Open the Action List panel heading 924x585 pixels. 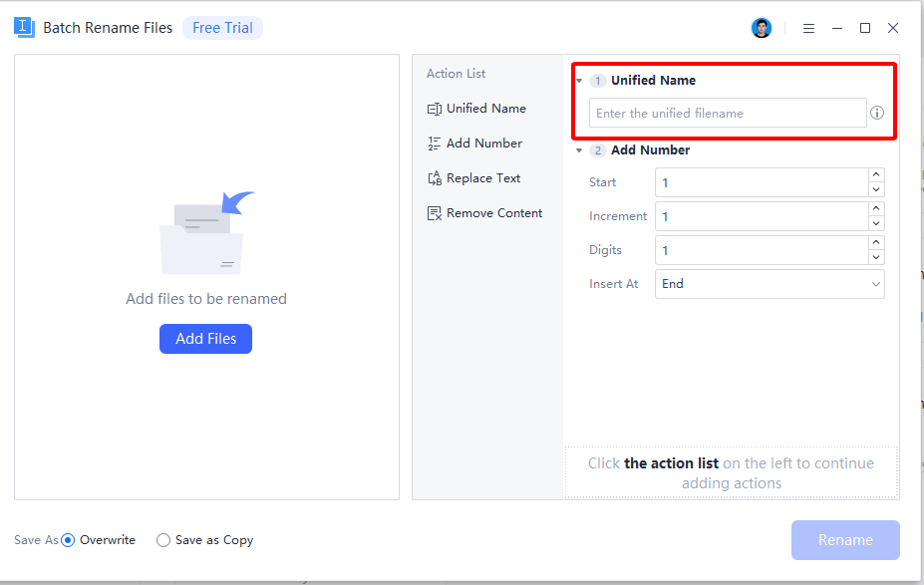(x=456, y=73)
